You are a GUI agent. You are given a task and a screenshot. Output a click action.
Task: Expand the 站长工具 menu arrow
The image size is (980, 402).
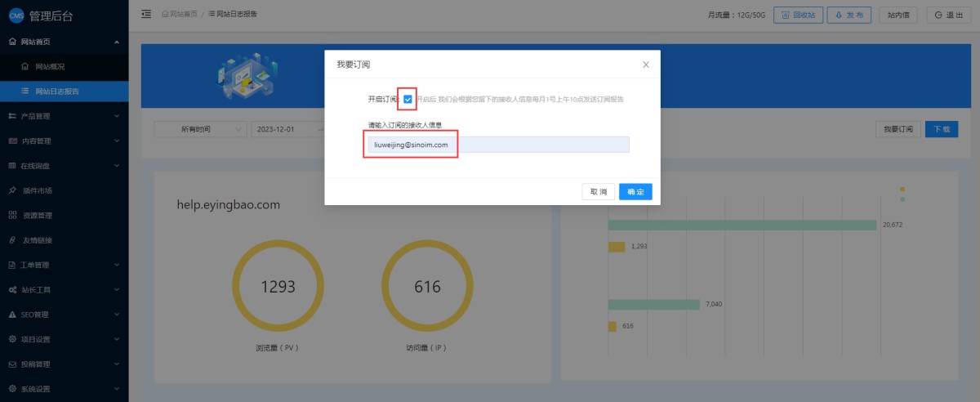coord(117,289)
